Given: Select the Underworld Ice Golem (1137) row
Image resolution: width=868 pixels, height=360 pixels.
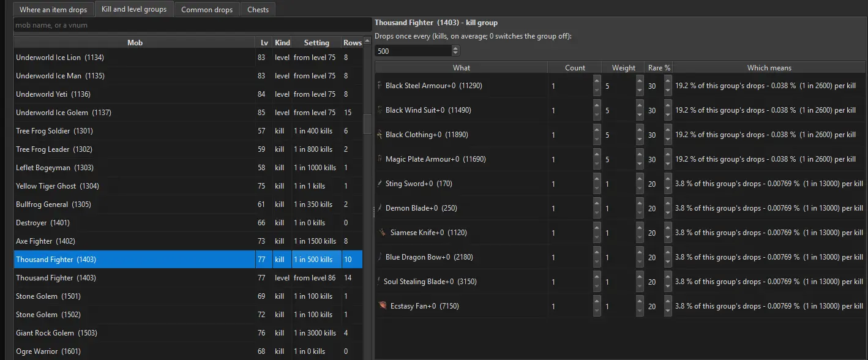Looking at the screenshot, I should pyautogui.click(x=188, y=113).
